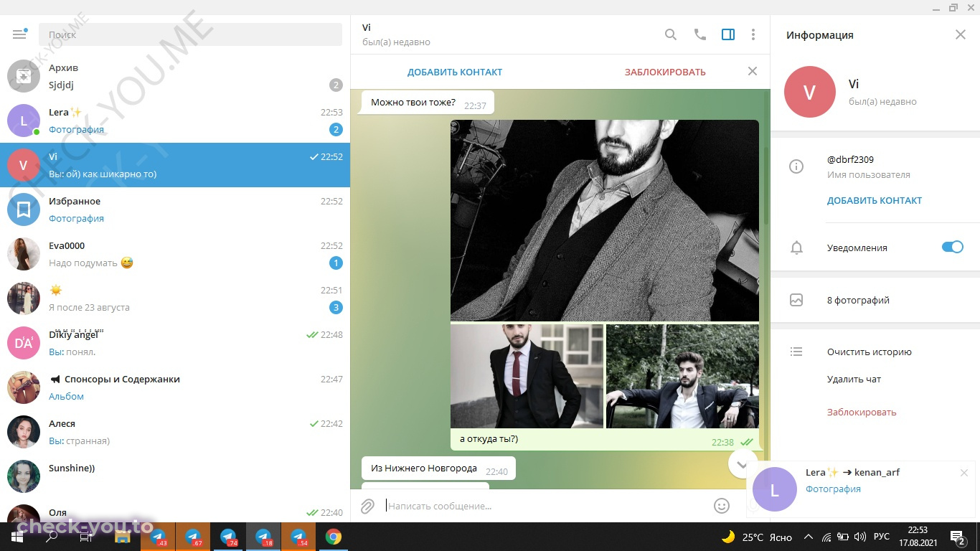Expand the hidden system tray icons chevron

click(x=809, y=537)
